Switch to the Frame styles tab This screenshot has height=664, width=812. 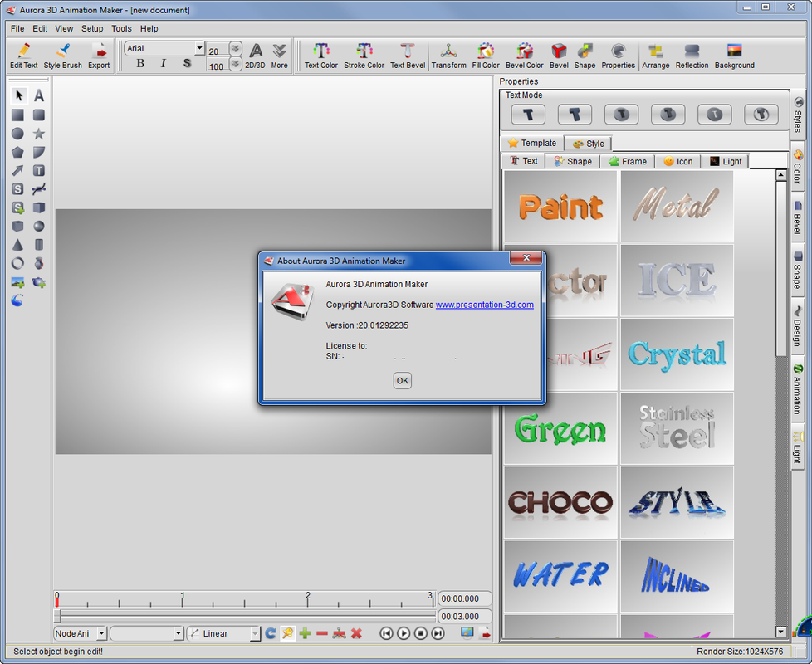[627, 162]
